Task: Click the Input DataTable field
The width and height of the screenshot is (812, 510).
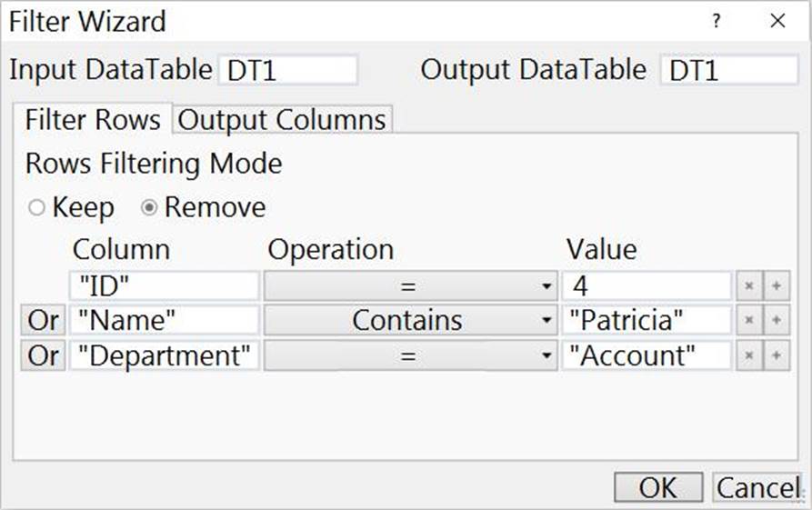Action: coord(288,71)
